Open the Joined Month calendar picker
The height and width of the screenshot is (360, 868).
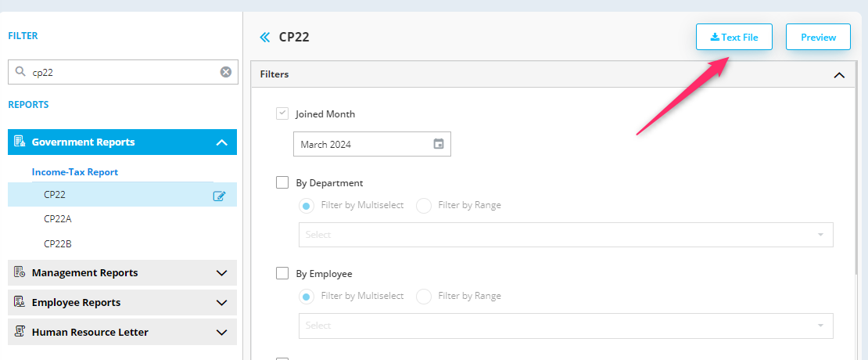pos(439,144)
